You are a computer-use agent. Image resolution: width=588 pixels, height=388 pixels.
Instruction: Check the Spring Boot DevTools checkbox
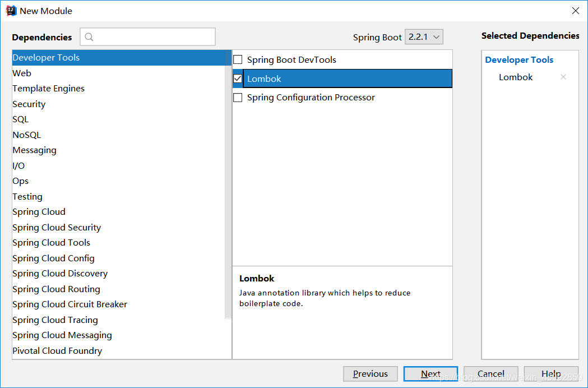point(238,59)
